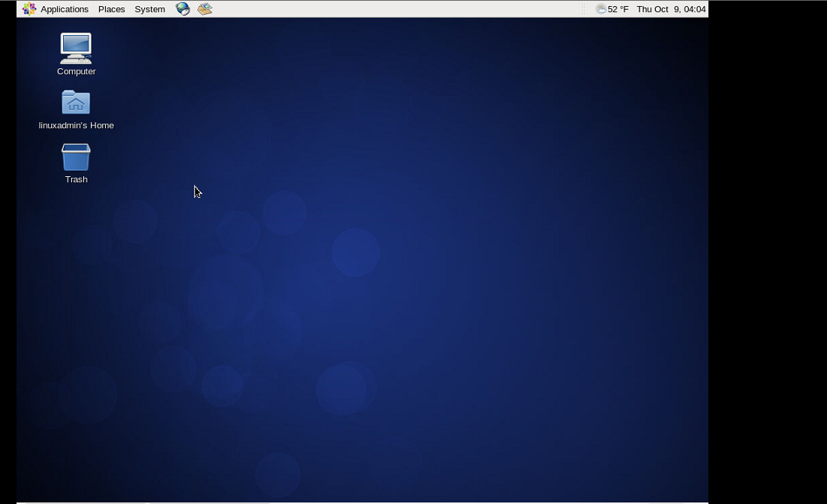Click the linuxadmin's Home text label
Screen dimensions: 827x504
77,125
